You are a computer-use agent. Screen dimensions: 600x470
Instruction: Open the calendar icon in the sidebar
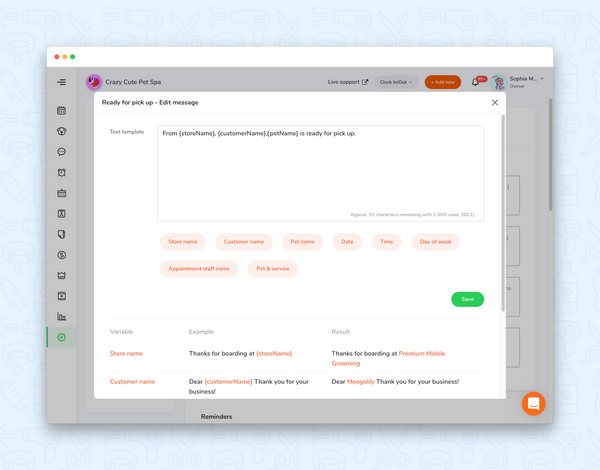pyautogui.click(x=61, y=110)
